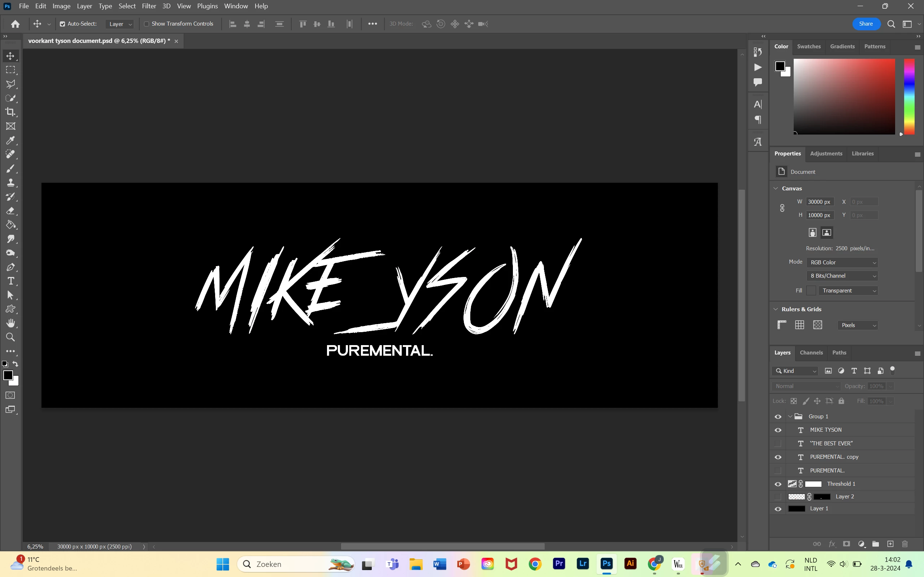Collapse the Group 1 layer group
Viewport: 924px width, 577px height.
pyautogui.click(x=790, y=416)
